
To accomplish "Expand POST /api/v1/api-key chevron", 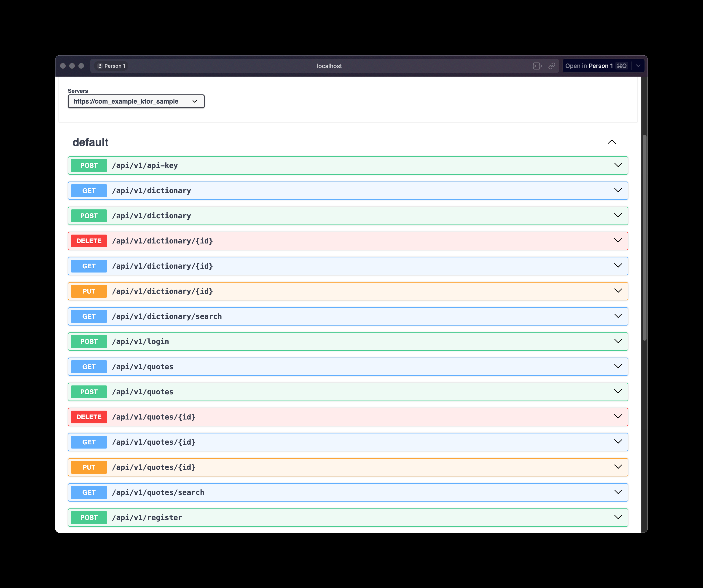I will click(x=618, y=165).
